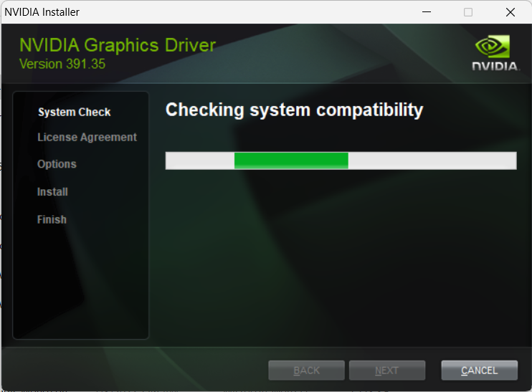This screenshot has height=392, width=532.
Task: Click the NVIDIA Graphics Driver header title
Action: tap(117, 45)
